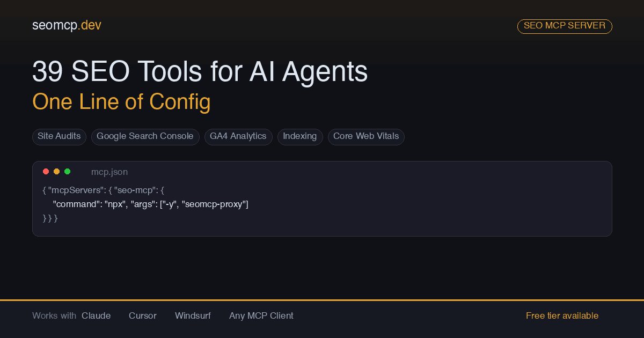Select the Site Audits chip

59,137
